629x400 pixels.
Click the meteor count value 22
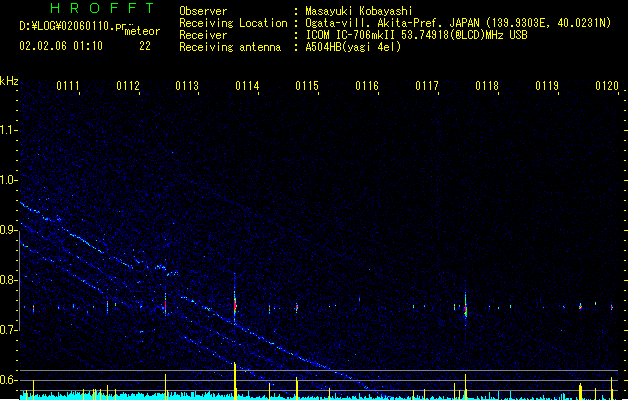145,46
